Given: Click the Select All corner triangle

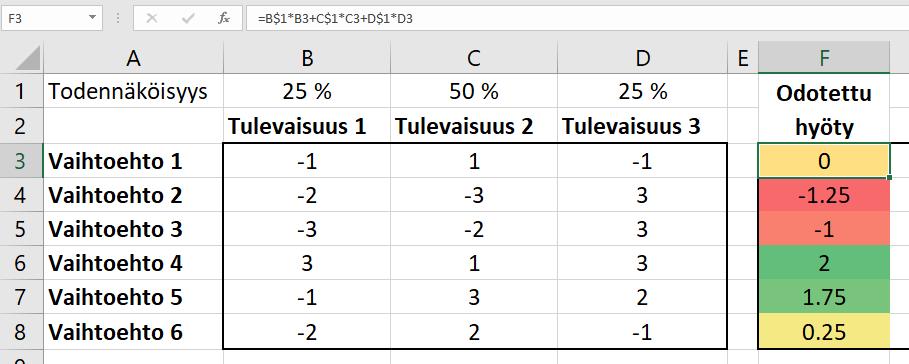Looking at the screenshot, I should [x=21, y=58].
